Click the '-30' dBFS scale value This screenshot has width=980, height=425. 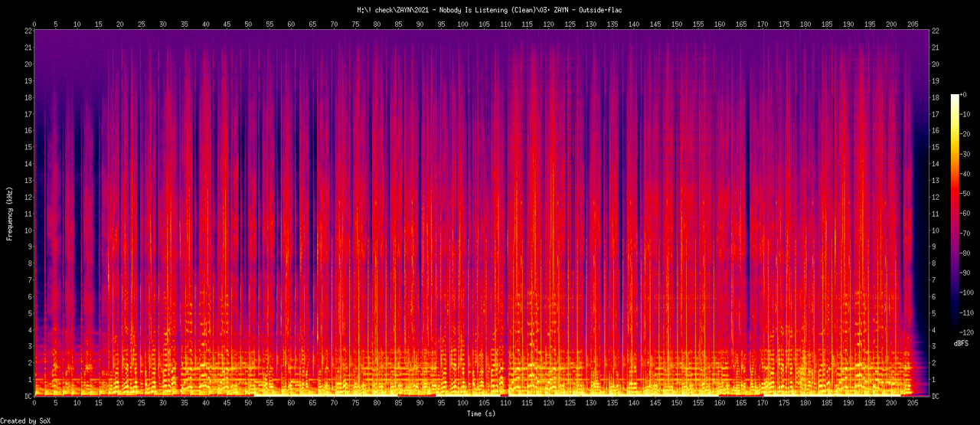(x=967, y=154)
